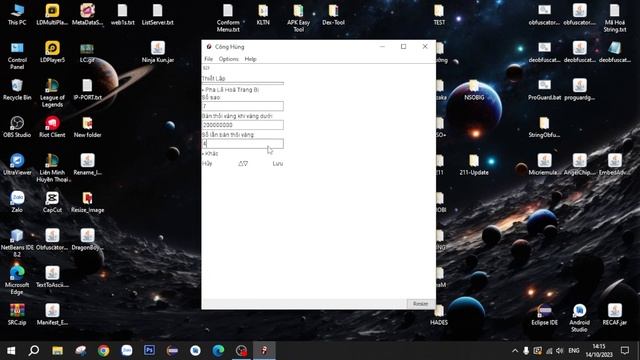Select the UltraViewer desktop icon
This screenshot has width=640, height=360.
click(x=17, y=164)
